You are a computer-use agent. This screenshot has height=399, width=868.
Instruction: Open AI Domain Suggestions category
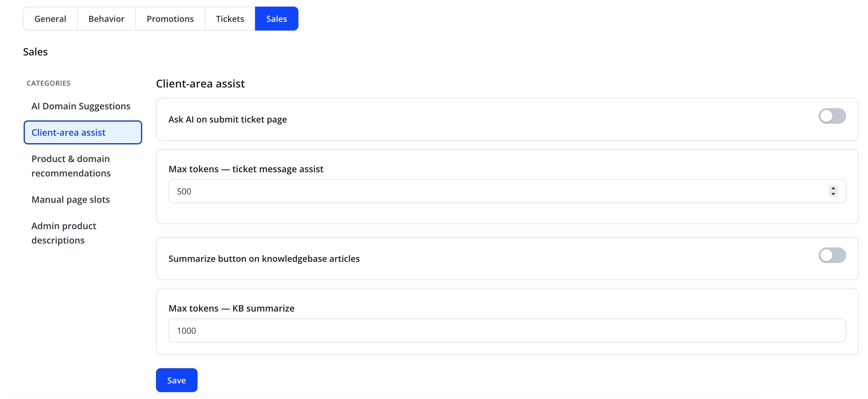tap(83, 106)
